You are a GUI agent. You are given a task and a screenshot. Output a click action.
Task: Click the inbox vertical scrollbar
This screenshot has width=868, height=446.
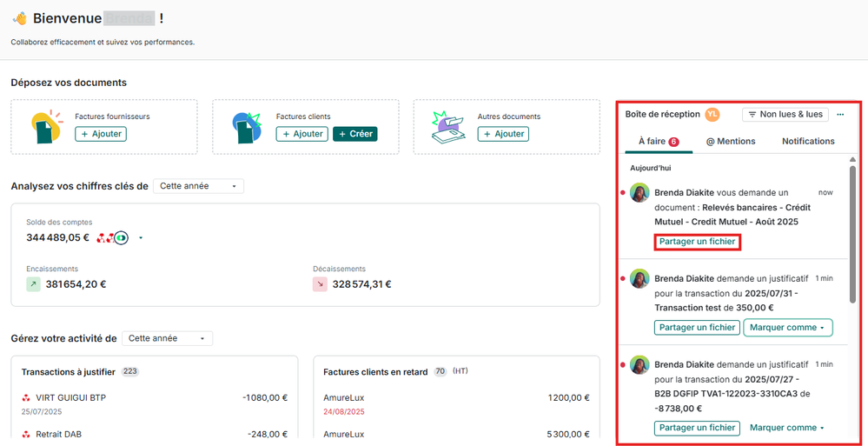(852, 235)
